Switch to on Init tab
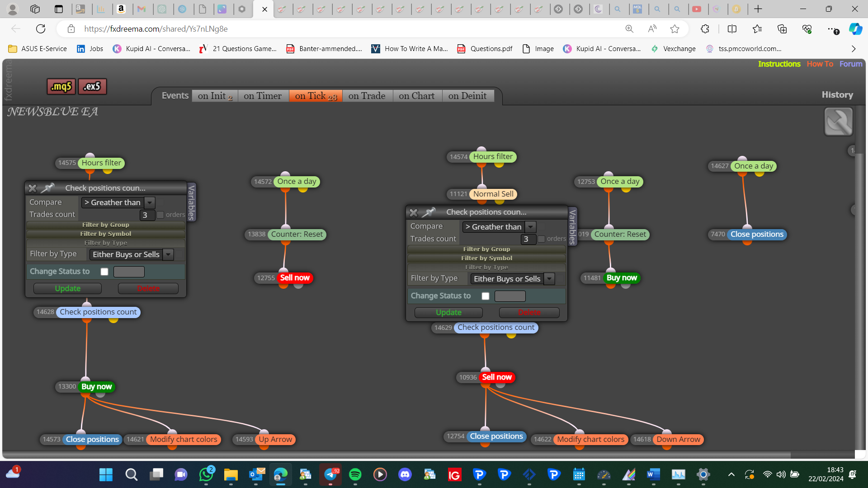Screen dimensions: 868x488 coord(215,96)
